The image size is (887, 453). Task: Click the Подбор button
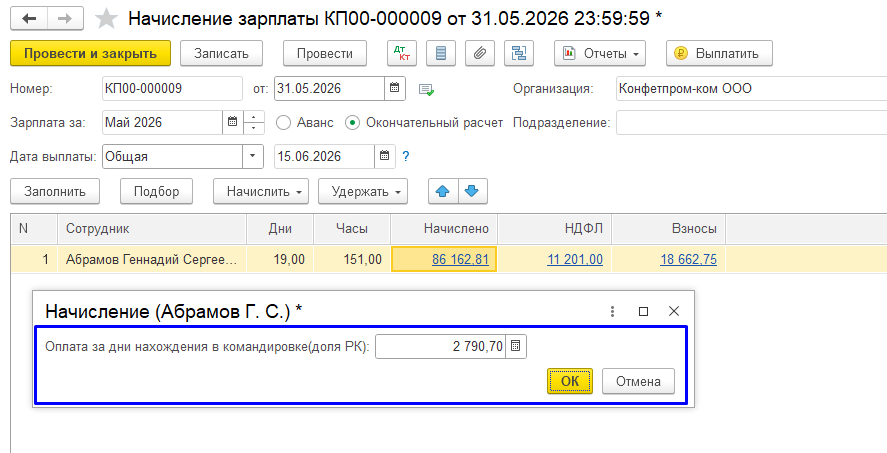[x=156, y=192]
